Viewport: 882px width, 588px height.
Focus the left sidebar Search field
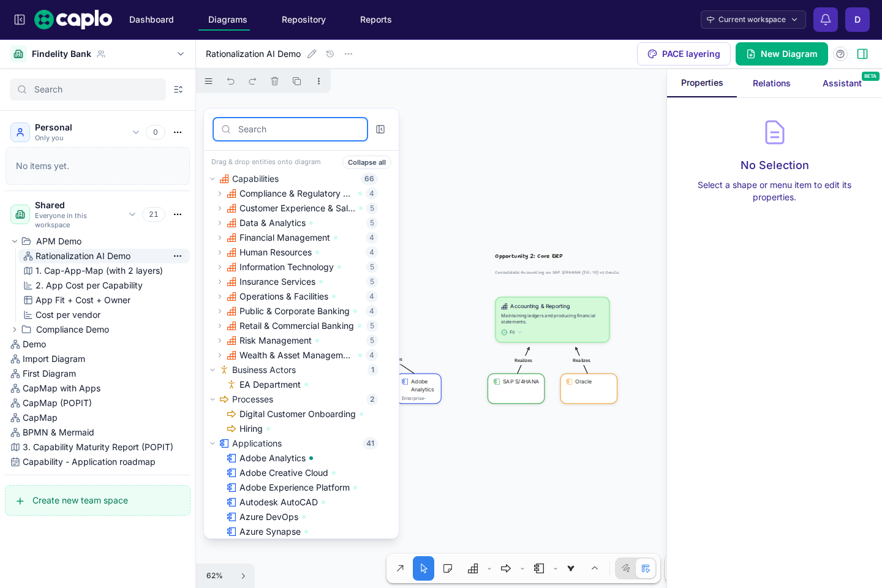[x=88, y=89]
